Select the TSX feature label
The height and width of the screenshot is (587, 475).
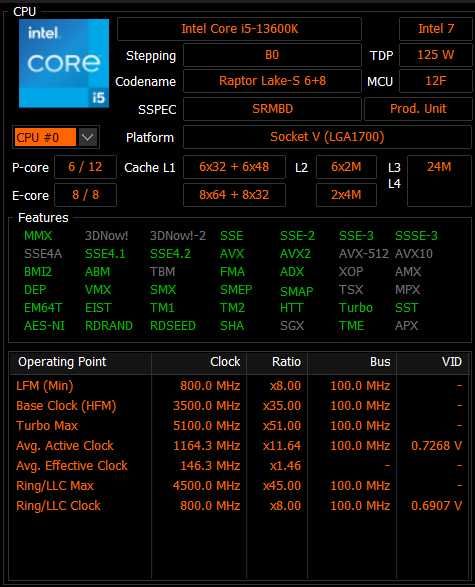tap(351, 290)
